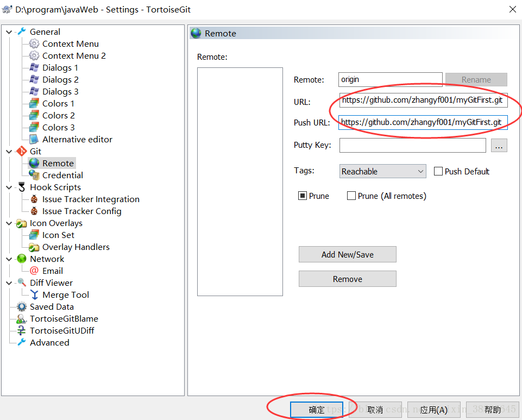This screenshot has height=420, width=522.
Task: Click the Remove button
Action: (347, 279)
